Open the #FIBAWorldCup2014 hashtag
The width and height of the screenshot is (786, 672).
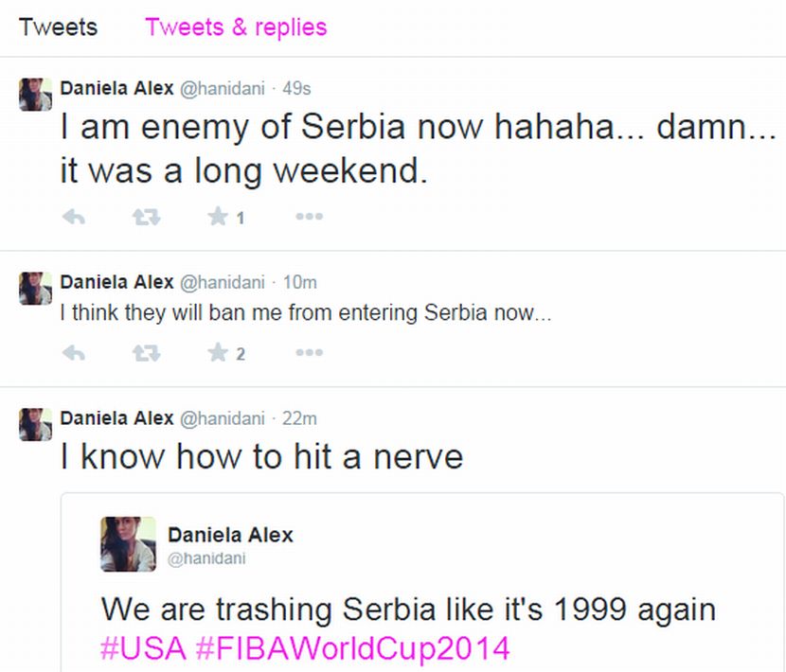tap(352, 649)
